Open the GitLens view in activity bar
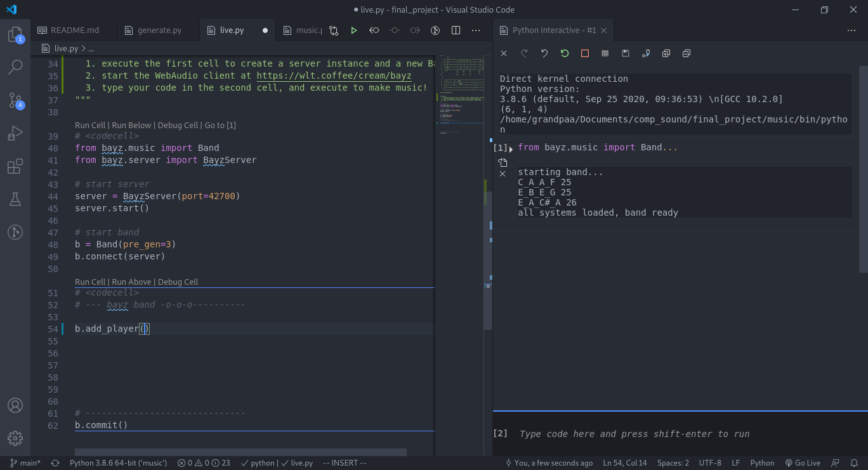This screenshot has width=868, height=470. (15, 232)
